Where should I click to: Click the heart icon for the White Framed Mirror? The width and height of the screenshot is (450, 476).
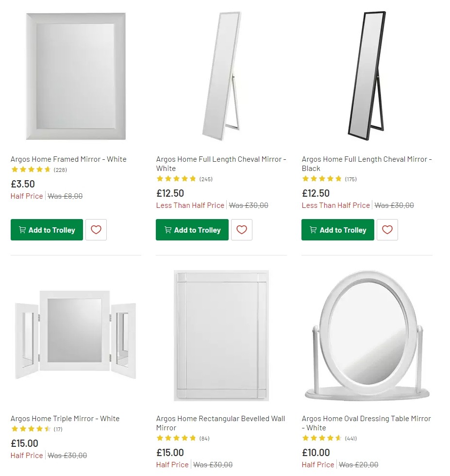click(96, 229)
